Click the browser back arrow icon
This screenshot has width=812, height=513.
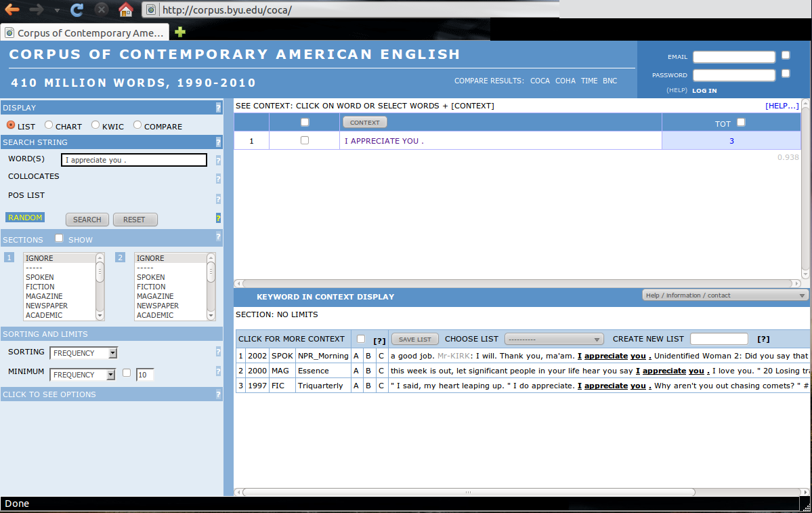[x=12, y=9]
